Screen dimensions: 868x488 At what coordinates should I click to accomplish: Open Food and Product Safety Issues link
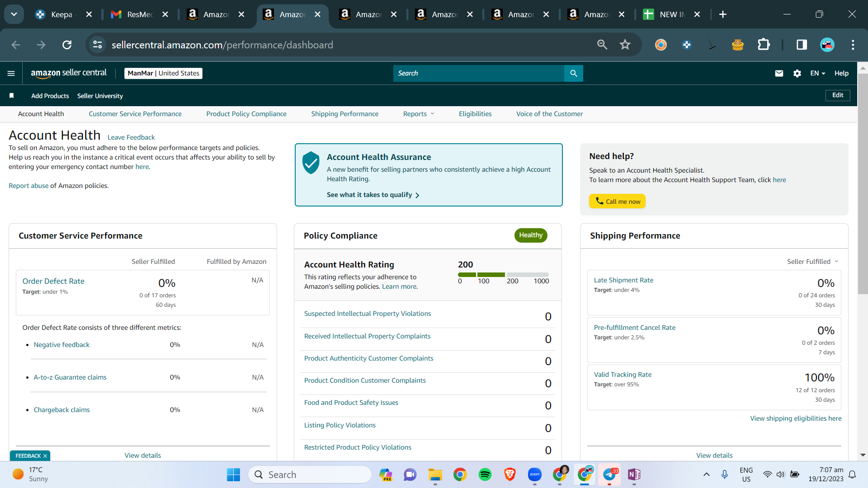(351, 403)
